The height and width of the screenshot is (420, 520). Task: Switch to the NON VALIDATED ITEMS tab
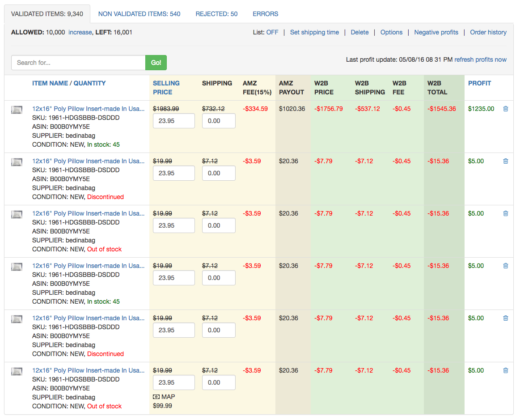coord(139,14)
